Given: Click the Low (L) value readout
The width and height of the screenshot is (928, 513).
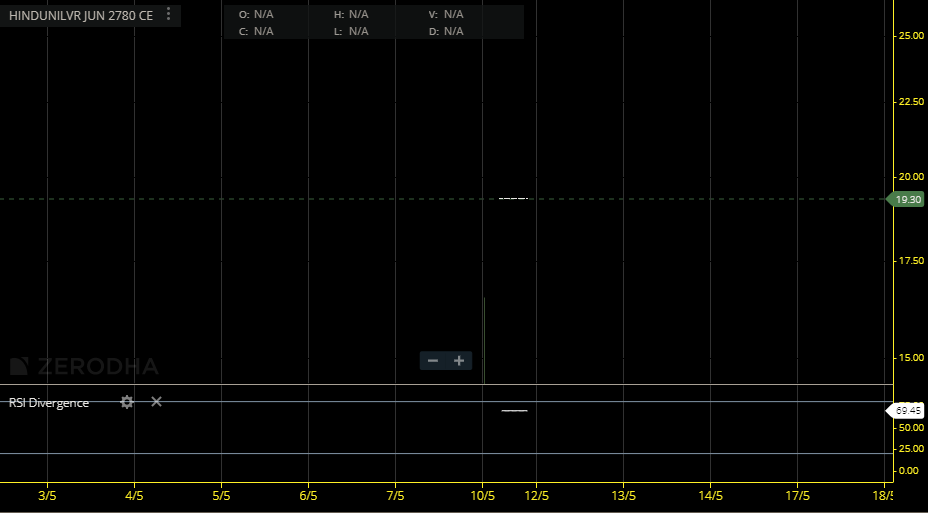Looking at the screenshot, I should [x=352, y=31].
